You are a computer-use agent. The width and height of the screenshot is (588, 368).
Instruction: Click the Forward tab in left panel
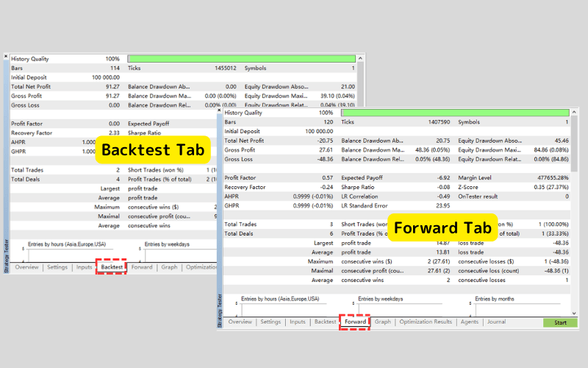tap(142, 267)
